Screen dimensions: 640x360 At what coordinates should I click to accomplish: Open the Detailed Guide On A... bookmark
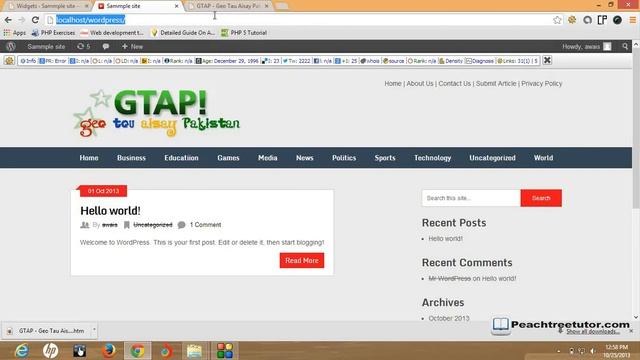tap(183, 33)
